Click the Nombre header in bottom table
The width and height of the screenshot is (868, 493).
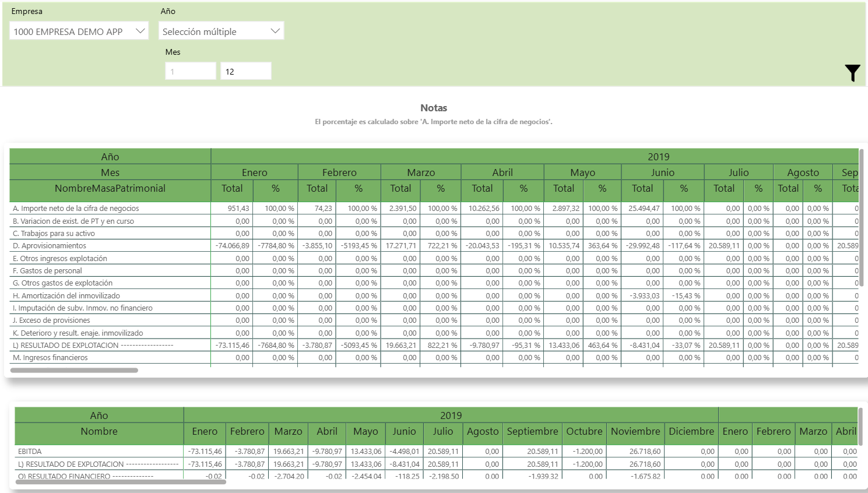[x=99, y=432]
